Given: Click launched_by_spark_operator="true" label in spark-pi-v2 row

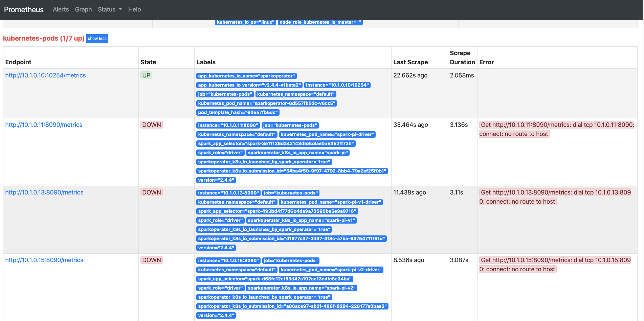Looking at the screenshot, I should tap(264, 297).
